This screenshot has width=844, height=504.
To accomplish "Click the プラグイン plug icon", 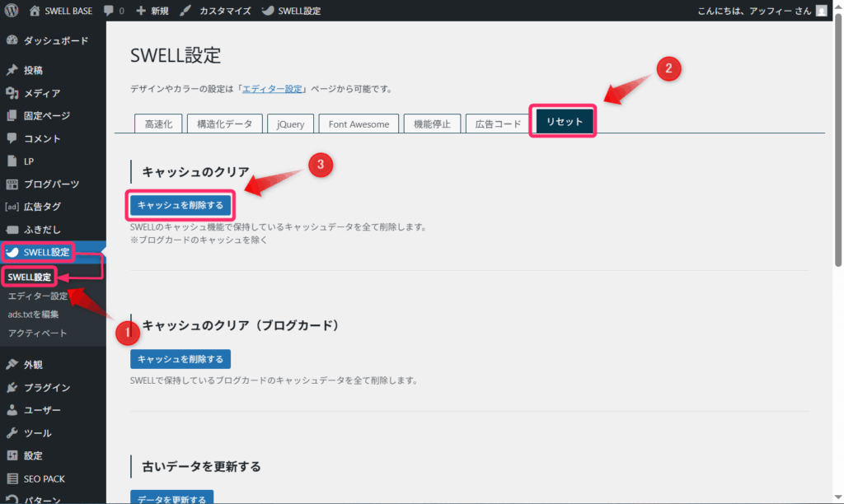I will pos(12,387).
